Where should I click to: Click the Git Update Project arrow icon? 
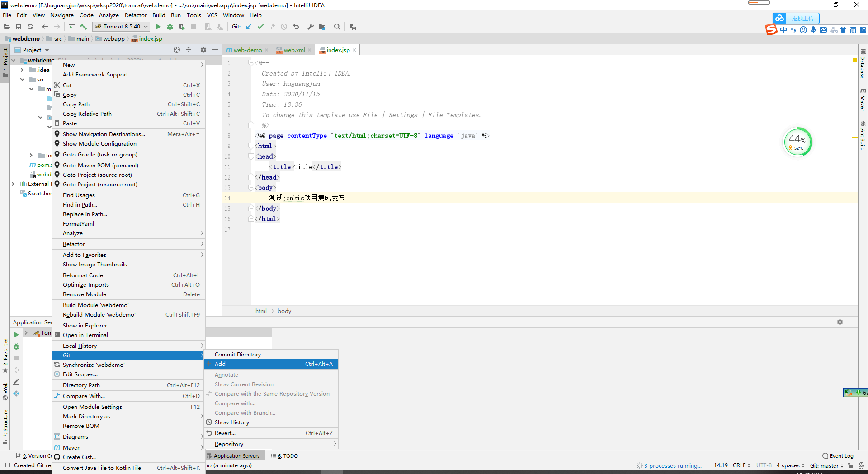click(x=249, y=27)
